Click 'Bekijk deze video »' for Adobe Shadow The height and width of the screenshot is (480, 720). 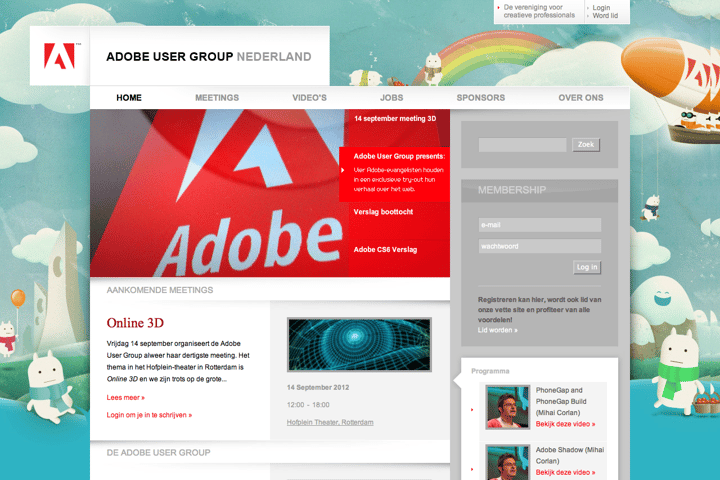pos(565,473)
